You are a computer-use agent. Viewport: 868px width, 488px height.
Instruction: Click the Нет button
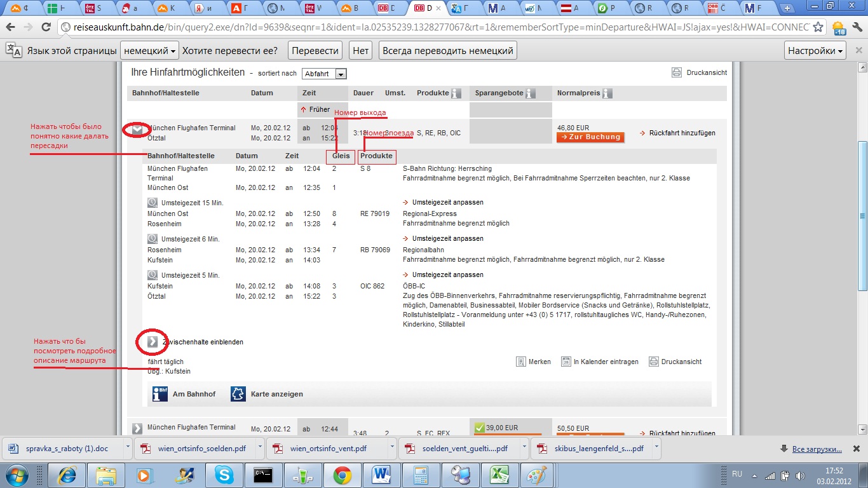[361, 50]
